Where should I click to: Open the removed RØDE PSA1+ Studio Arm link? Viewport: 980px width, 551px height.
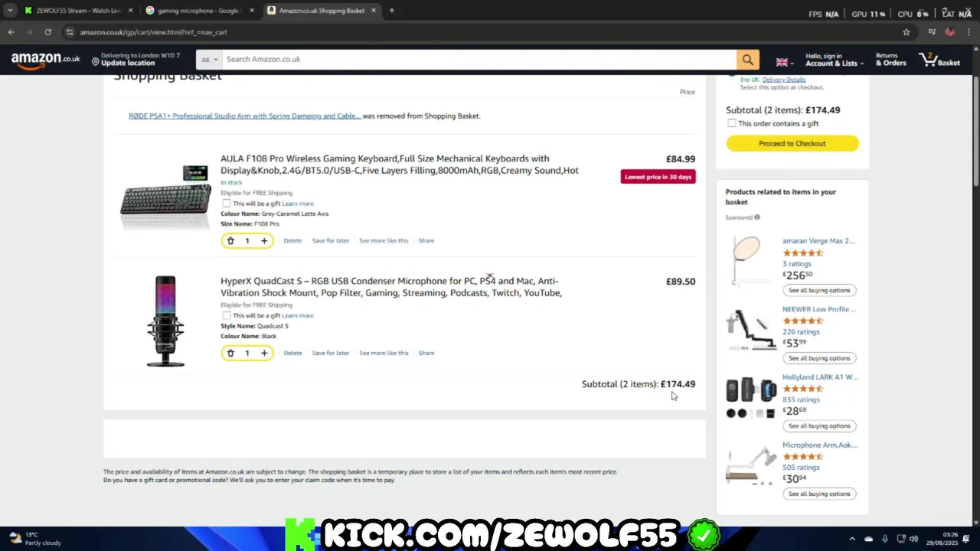coord(245,116)
